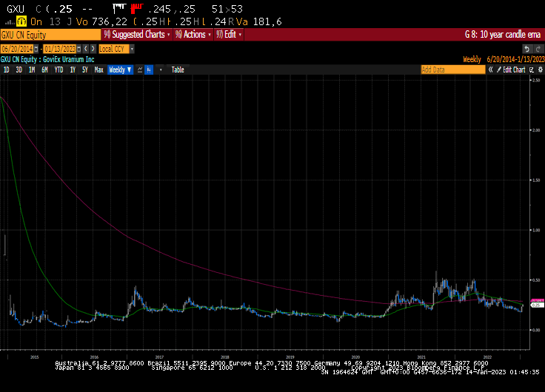Image resolution: width=545 pixels, height=392 pixels.
Task: Click 0.50 label on price axis
Action: (536, 280)
